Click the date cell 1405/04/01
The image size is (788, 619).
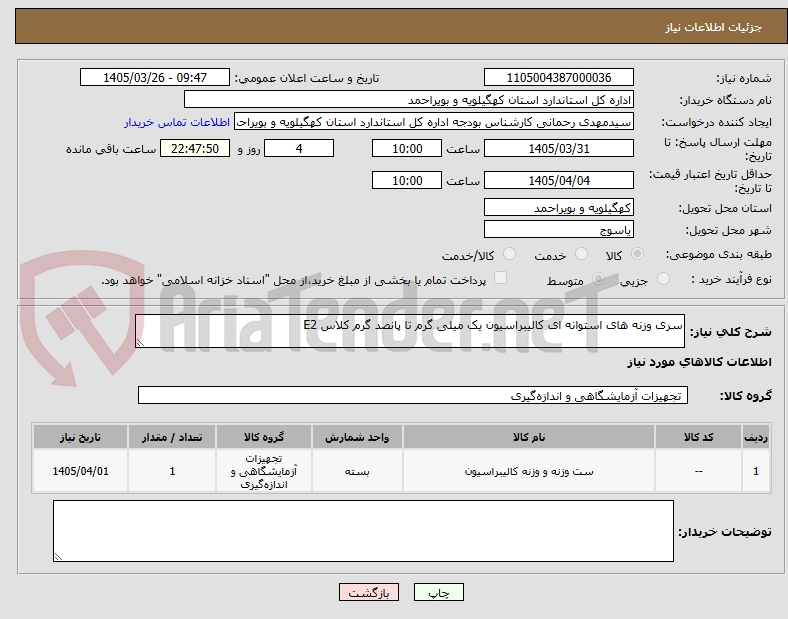pyautogui.click(x=80, y=471)
